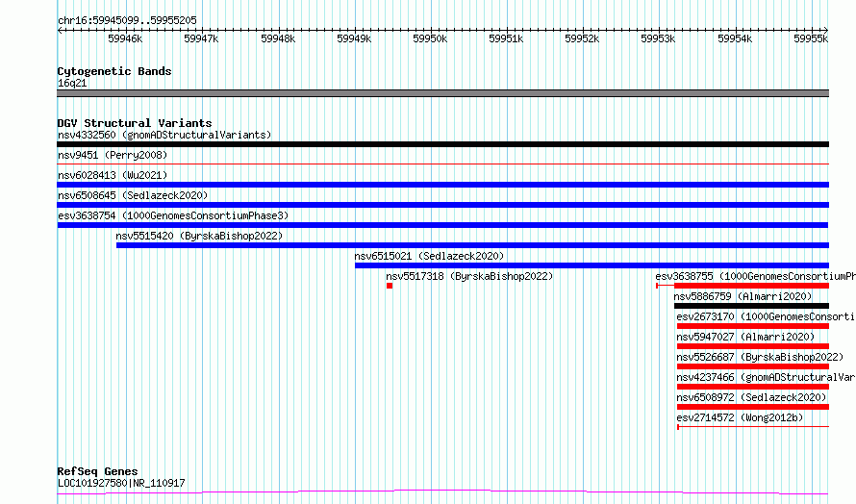Screen dimensions: 856x504
Task: Select the DGV Structural Variants track title
Action: tap(135, 123)
